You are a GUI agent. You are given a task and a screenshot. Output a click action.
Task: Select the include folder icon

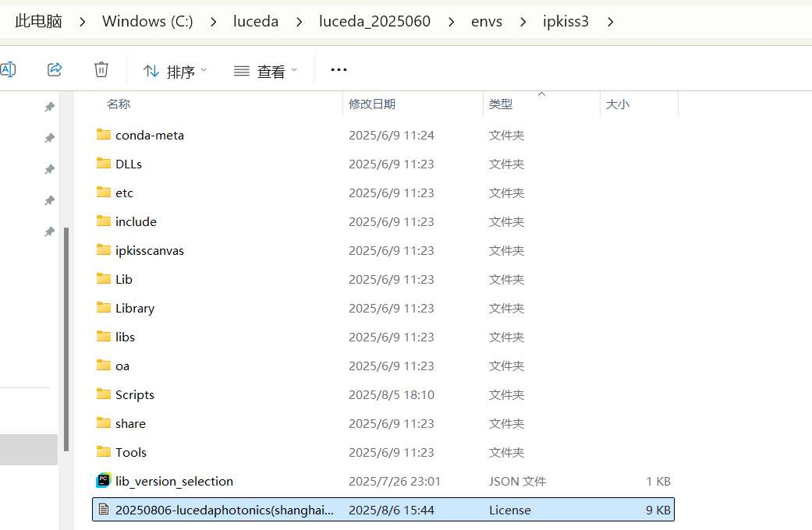coord(104,221)
